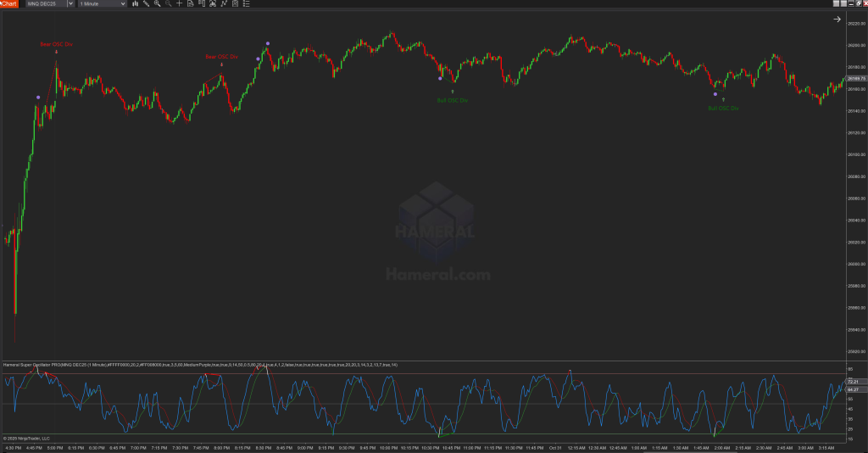Click the green Bull OSC Div label near 10:45 PM
Screen dimensions: 868x453
coord(452,100)
